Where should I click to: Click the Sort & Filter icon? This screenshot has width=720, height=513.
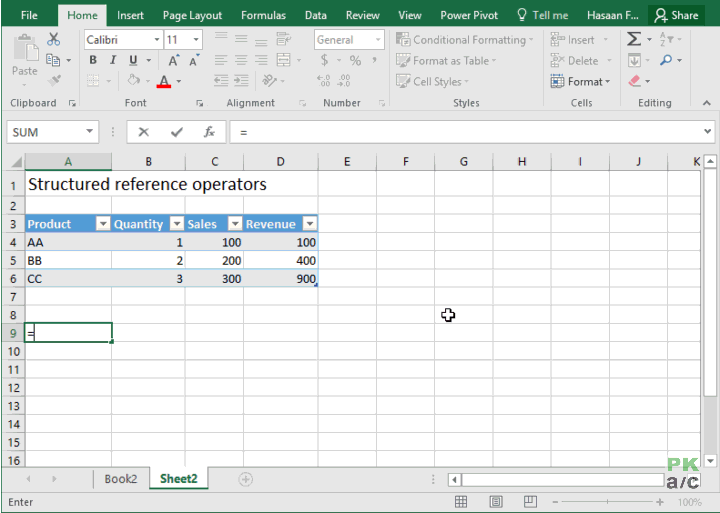666,39
